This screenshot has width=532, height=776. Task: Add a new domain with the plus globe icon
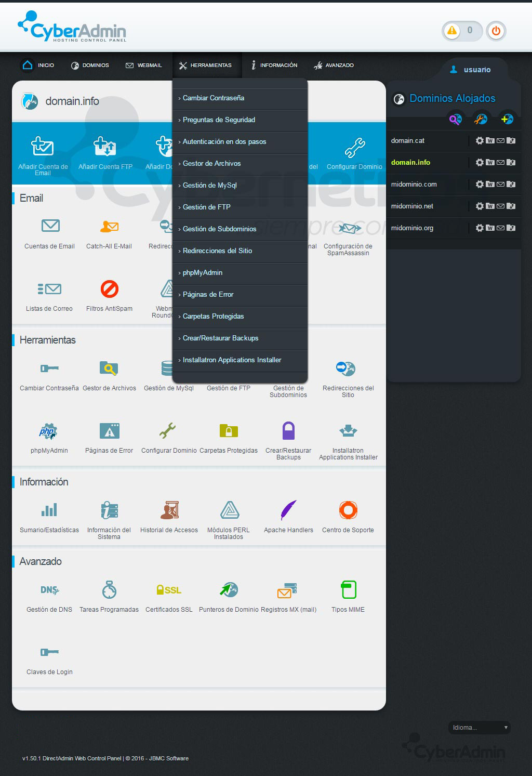click(506, 119)
